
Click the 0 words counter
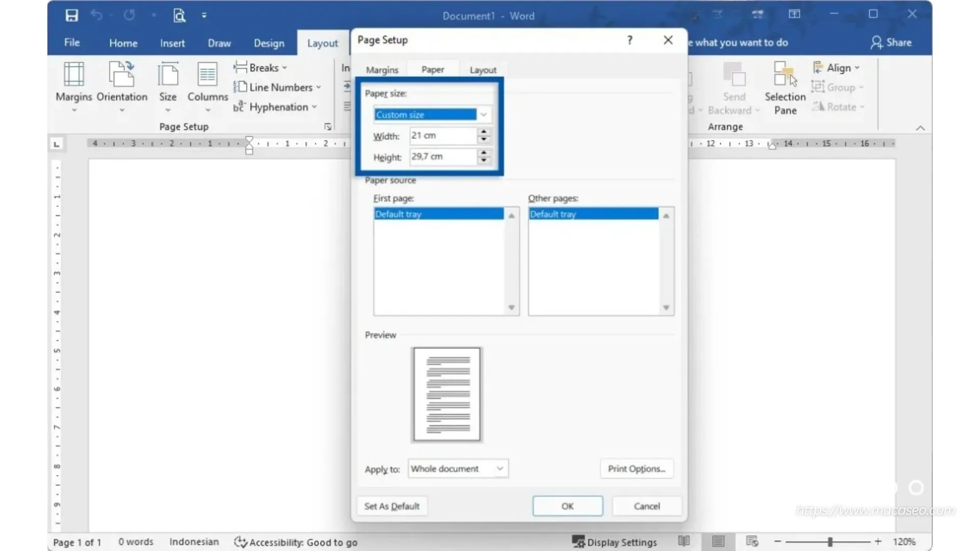point(136,542)
